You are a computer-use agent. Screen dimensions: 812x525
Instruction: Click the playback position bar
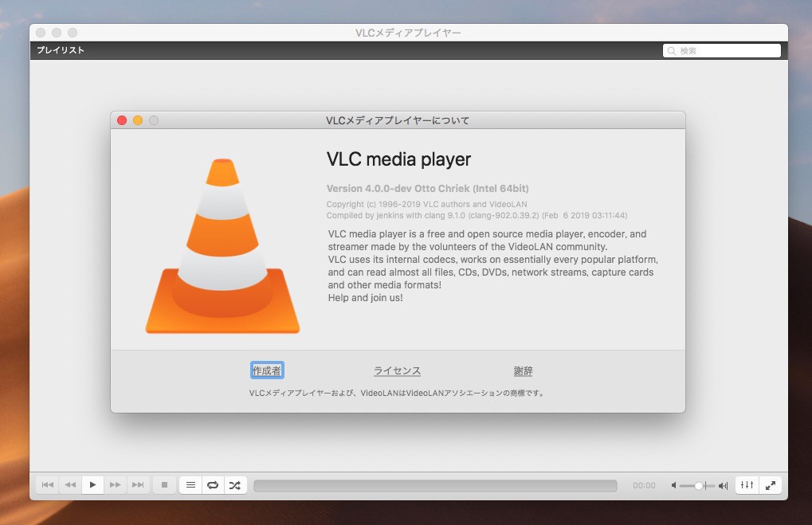click(x=435, y=486)
